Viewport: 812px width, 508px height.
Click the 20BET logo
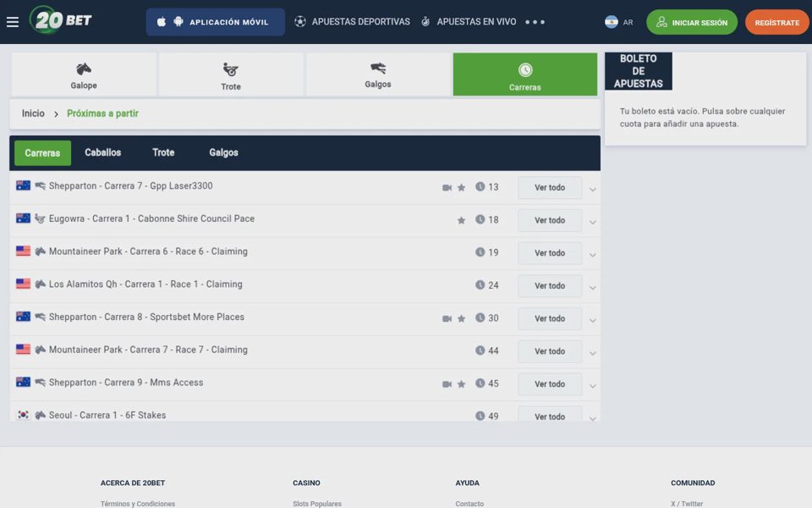click(x=61, y=20)
